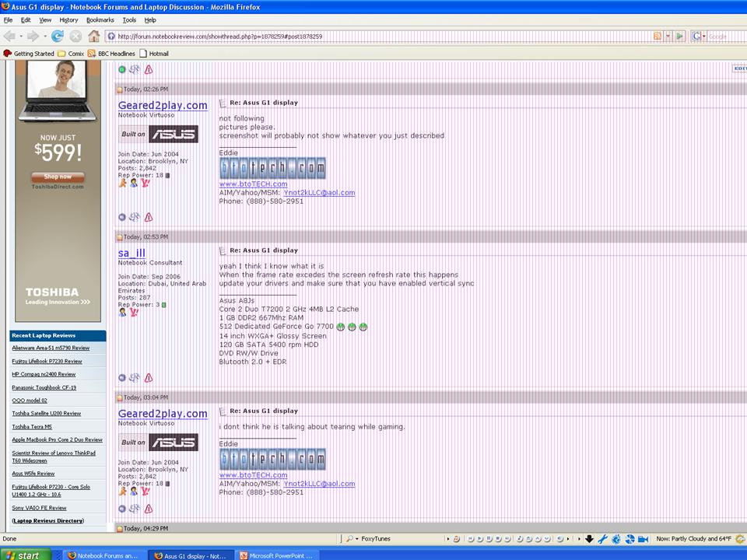The height and width of the screenshot is (560, 747).
Task: Go back with the Back arrow
Action: (x=9, y=37)
